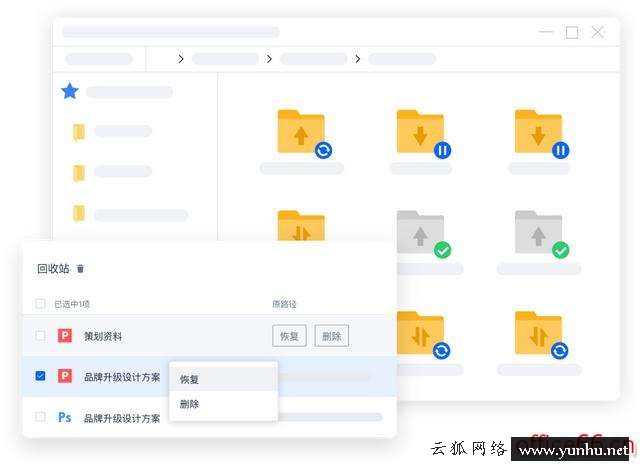
Task: Open the partly hidden sync folder above recycle bin
Action: [x=301, y=225]
